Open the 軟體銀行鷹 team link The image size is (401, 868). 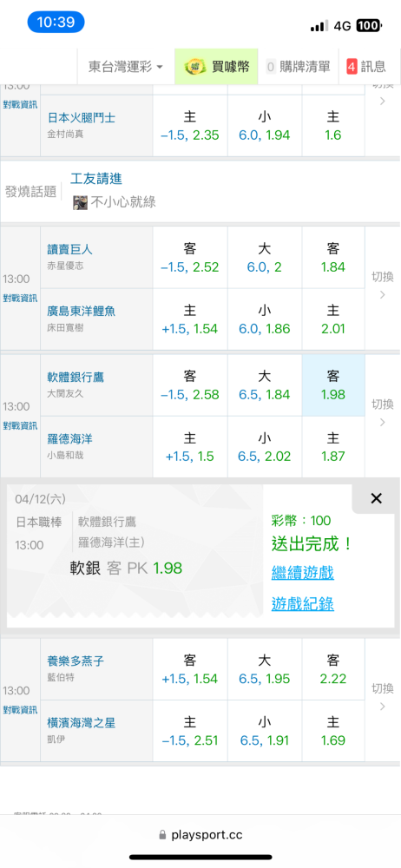[x=76, y=378]
